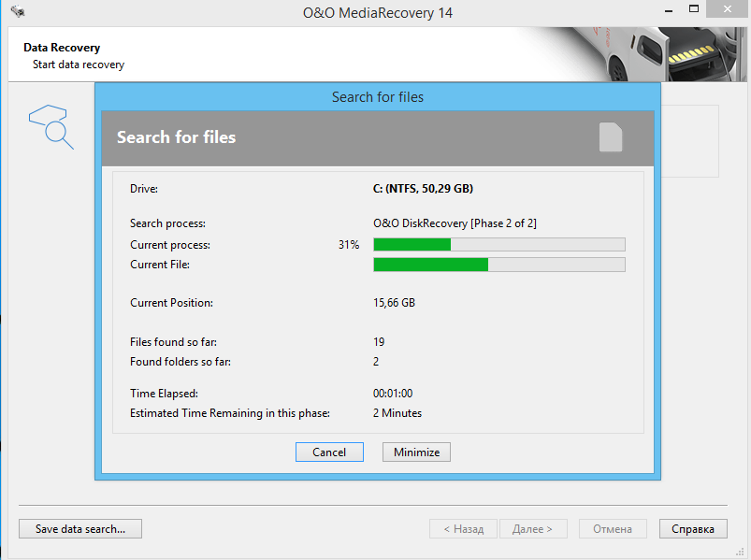Click the Minimize button in the dialog
Image resolution: width=751 pixels, height=560 pixels.
[x=416, y=452]
